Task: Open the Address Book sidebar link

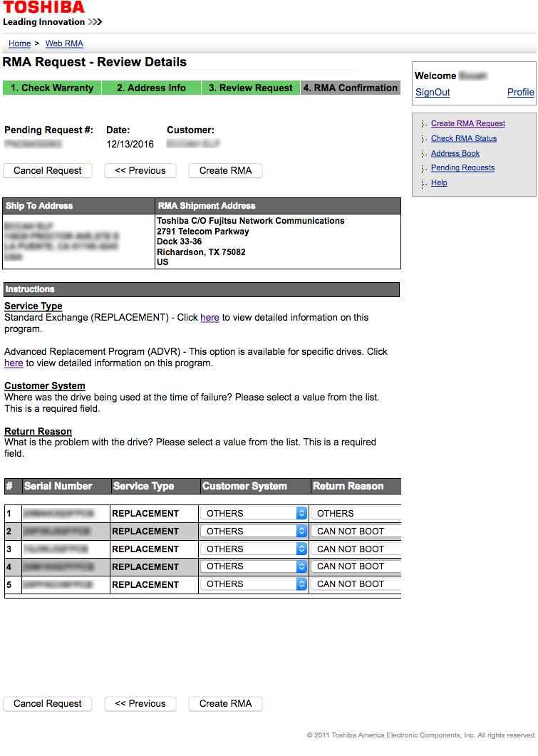Action: coord(455,153)
